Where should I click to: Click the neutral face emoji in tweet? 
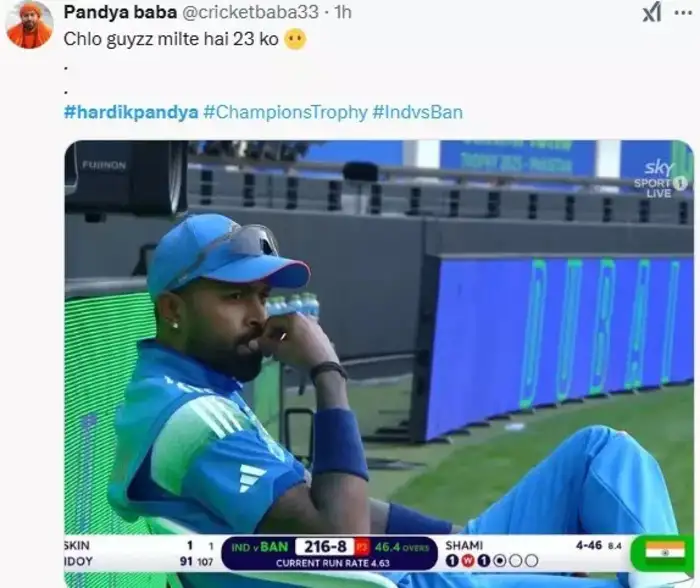(x=295, y=39)
